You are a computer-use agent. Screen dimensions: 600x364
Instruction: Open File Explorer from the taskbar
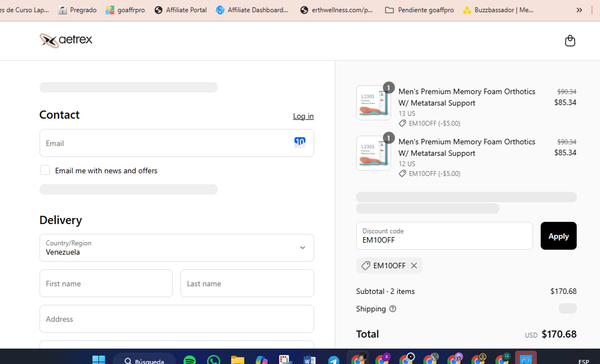point(238,360)
